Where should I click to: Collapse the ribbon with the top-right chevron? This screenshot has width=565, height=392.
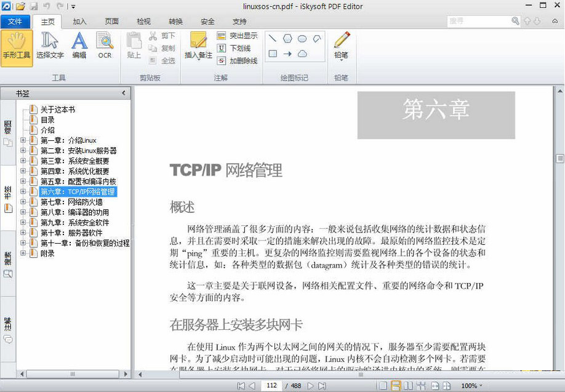[x=555, y=22]
